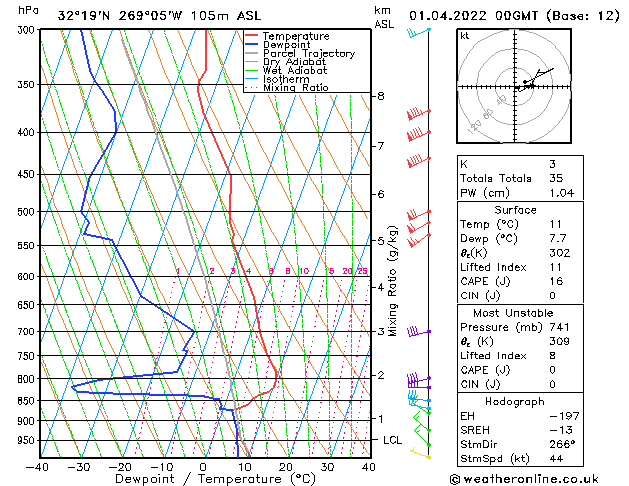This screenshot has height=486, width=629.
Task: Click the Surface Dewp value 7.7
Action: (558, 239)
